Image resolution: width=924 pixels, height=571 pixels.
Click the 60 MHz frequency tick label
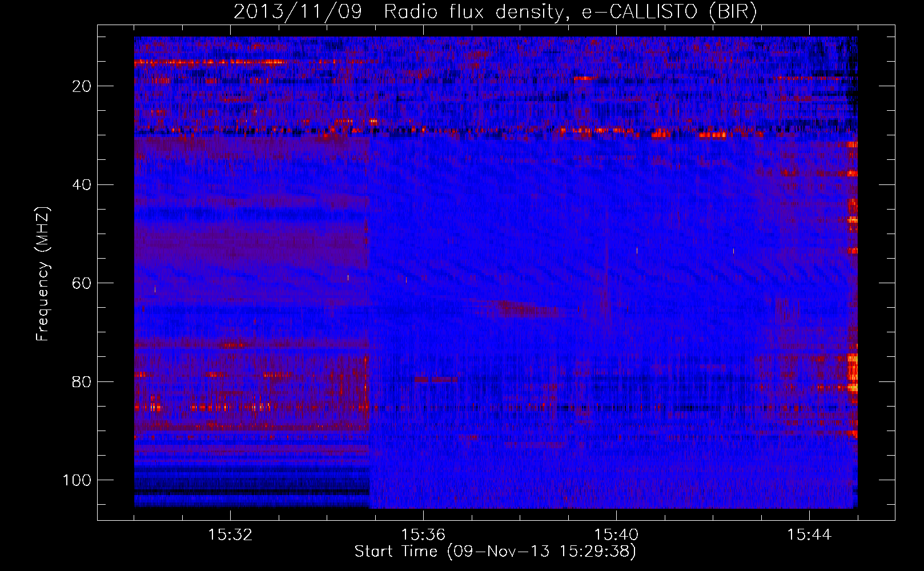(x=82, y=283)
